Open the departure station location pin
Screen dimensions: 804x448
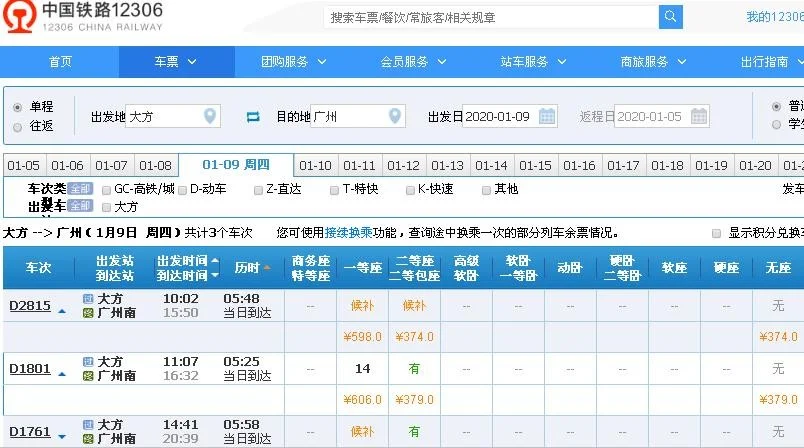pos(209,116)
